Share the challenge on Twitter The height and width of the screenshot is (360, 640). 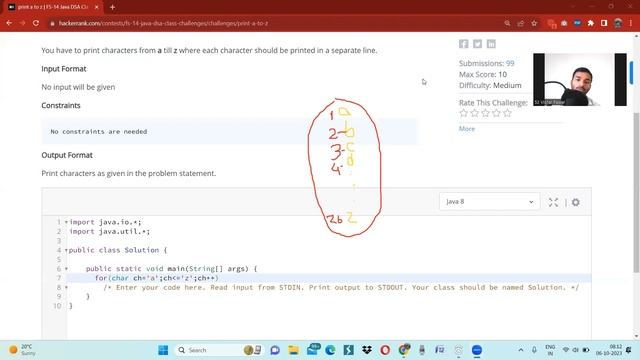tap(477, 44)
